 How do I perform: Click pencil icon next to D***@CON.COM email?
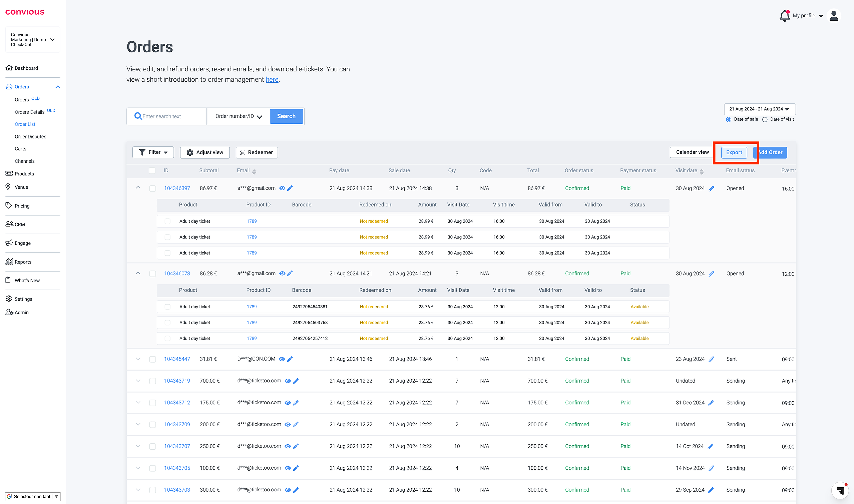point(290,359)
